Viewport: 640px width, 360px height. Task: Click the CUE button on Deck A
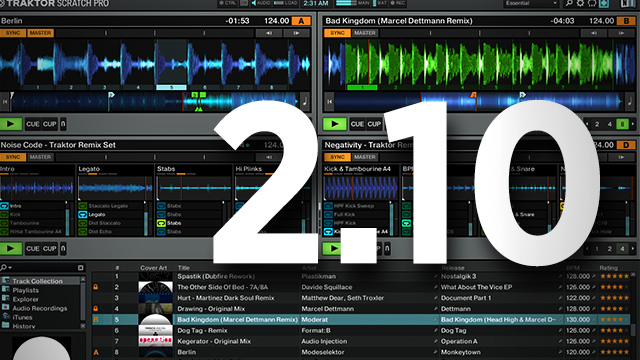pyautogui.click(x=33, y=124)
